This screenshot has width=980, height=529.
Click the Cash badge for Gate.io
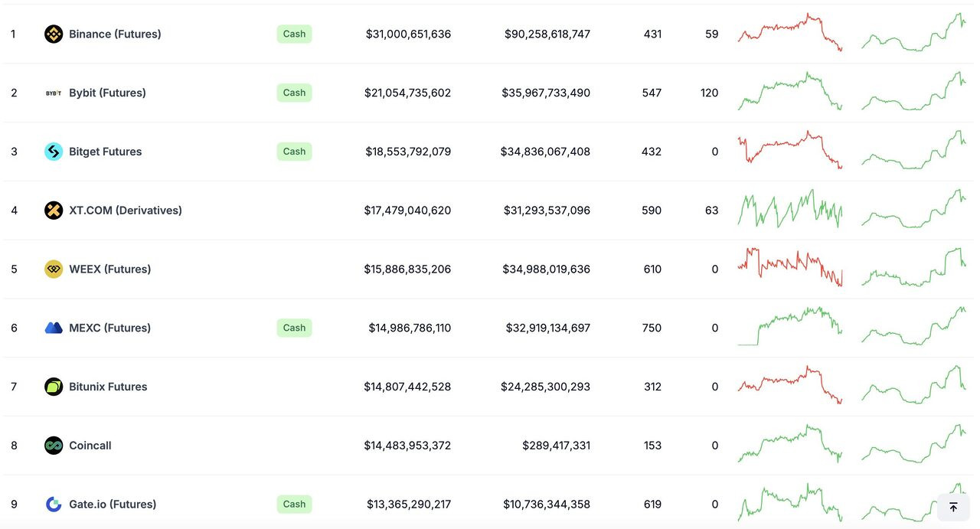tap(294, 505)
